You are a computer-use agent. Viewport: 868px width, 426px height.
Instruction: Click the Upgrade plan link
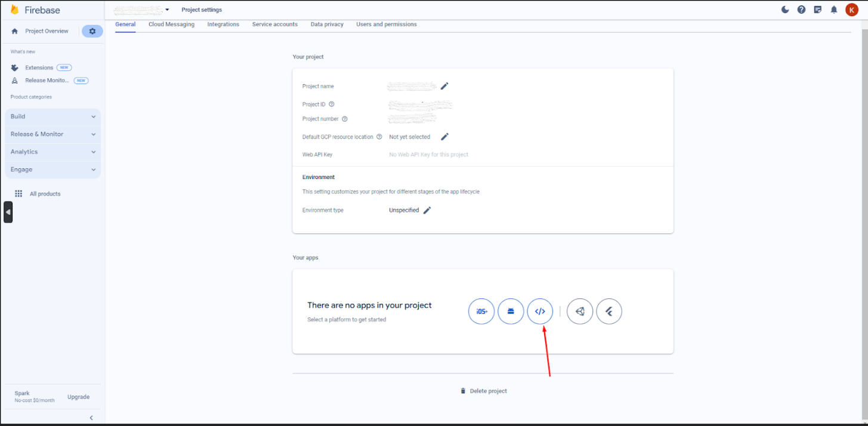[78, 397]
